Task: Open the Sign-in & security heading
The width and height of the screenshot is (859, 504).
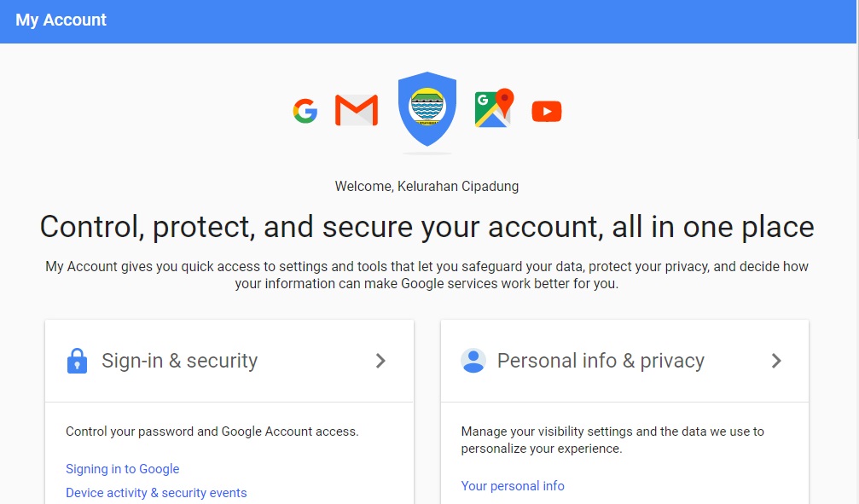Action: (x=179, y=361)
